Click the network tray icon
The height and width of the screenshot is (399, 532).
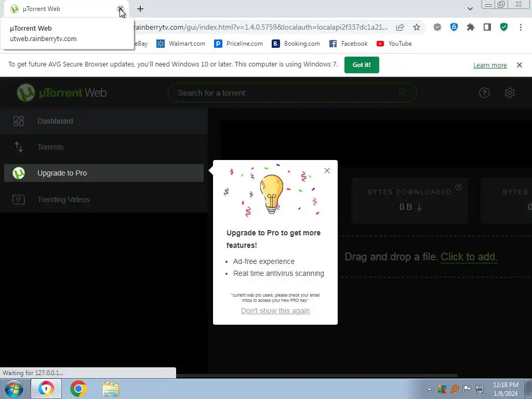coord(480,389)
